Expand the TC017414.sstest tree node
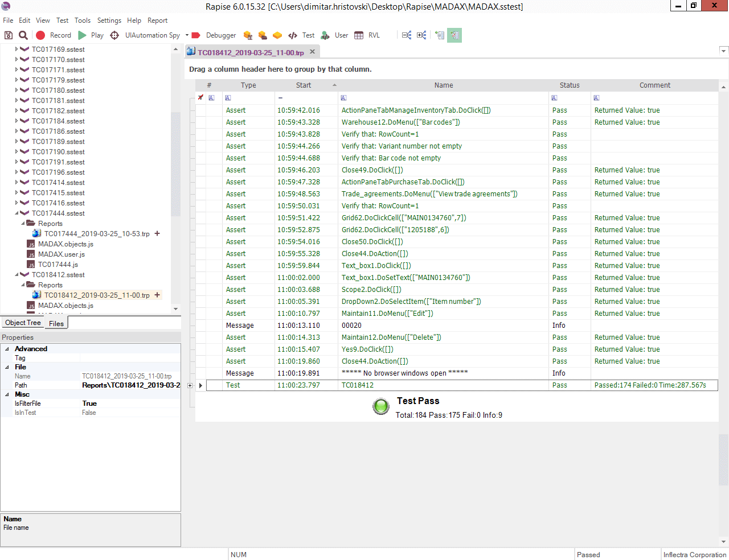Viewport: 729px width, 560px height. [x=17, y=182]
